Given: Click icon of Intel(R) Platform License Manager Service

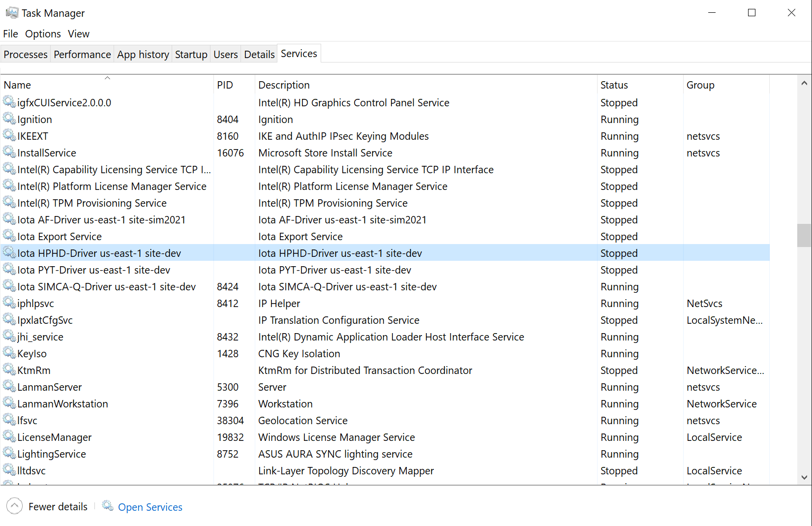Looking at the screenshot, I should pyautogui.click(x=9, y=186).
